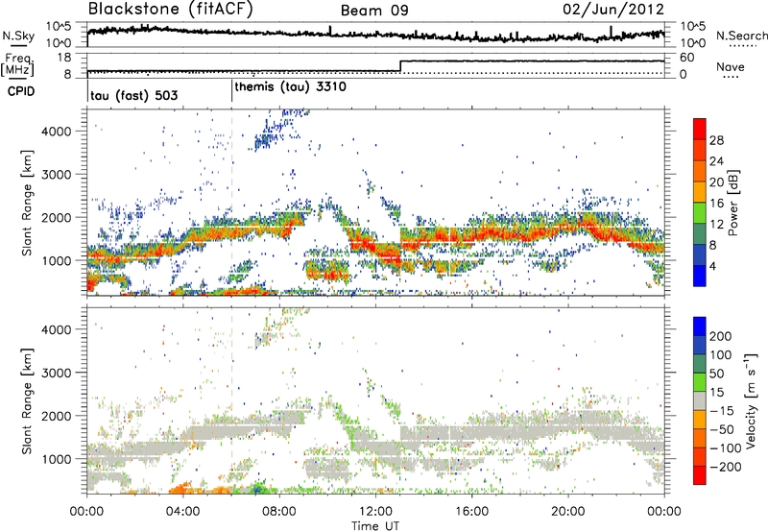Click the 'Blackstone (fitACF)' plot title
Viewport: 768px width, 532px height.
(x=170, y=10)
